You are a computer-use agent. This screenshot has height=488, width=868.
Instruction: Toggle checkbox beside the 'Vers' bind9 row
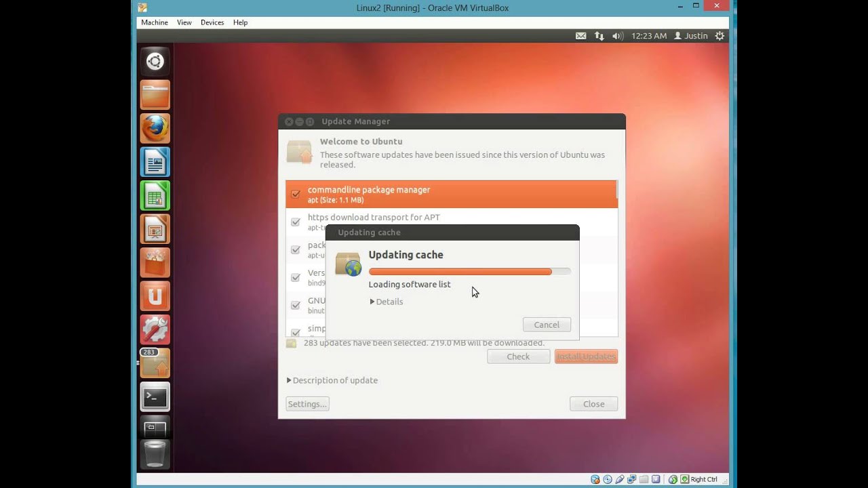coord(296,277)
